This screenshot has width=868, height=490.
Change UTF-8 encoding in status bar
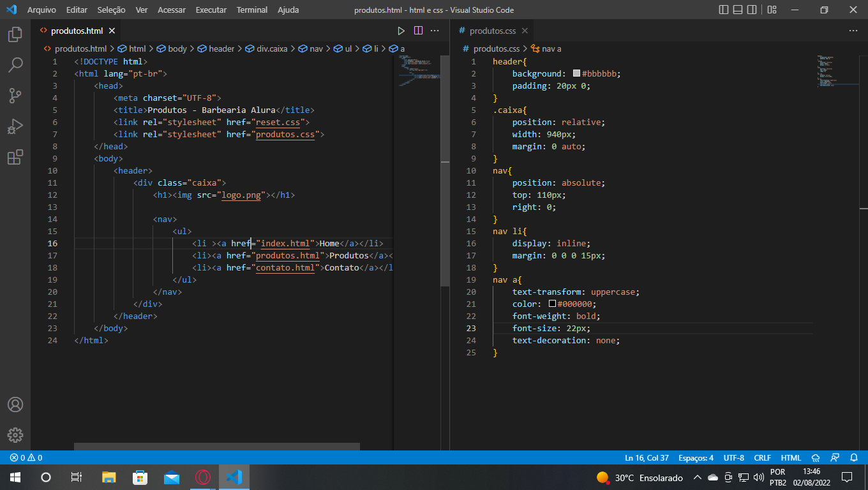click(x=733, y=458)
